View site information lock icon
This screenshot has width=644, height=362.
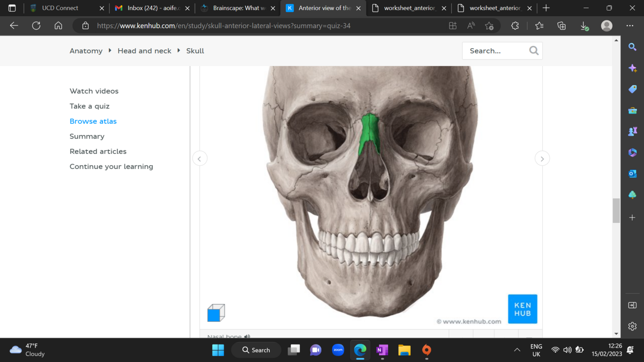85,26
